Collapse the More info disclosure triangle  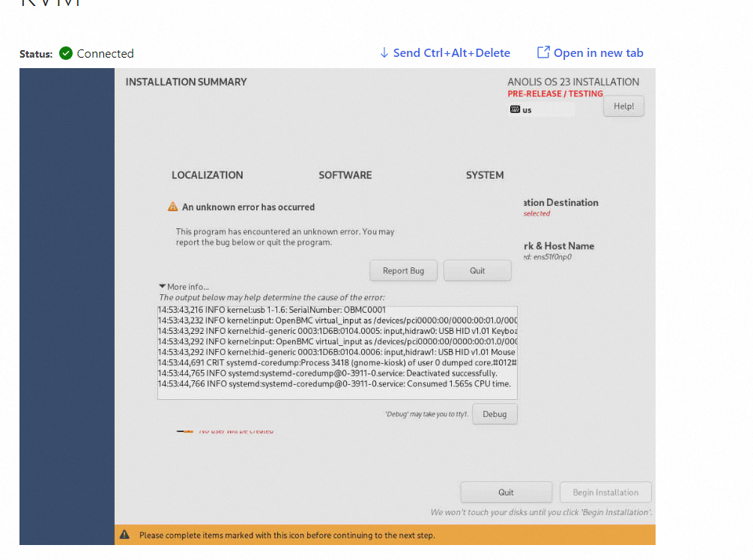pyautogui.click(x=162, y=287)
